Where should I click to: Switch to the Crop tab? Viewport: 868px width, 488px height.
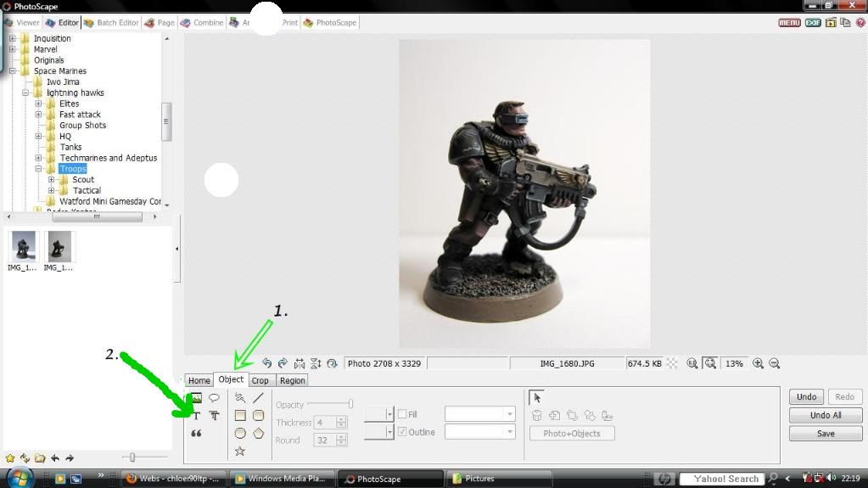[260, 380]
